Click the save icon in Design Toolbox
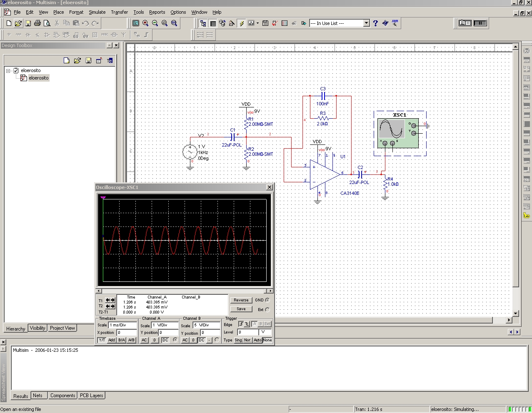The image size is (532, 413). tap(88, 61)
